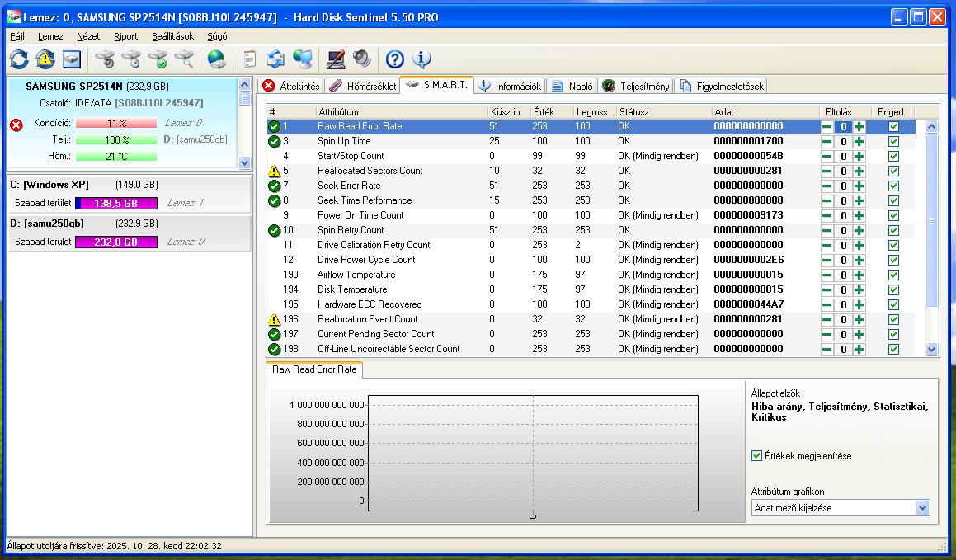Open help via blue question mark icon
This screenshot has width=956, height=560.
395,59
